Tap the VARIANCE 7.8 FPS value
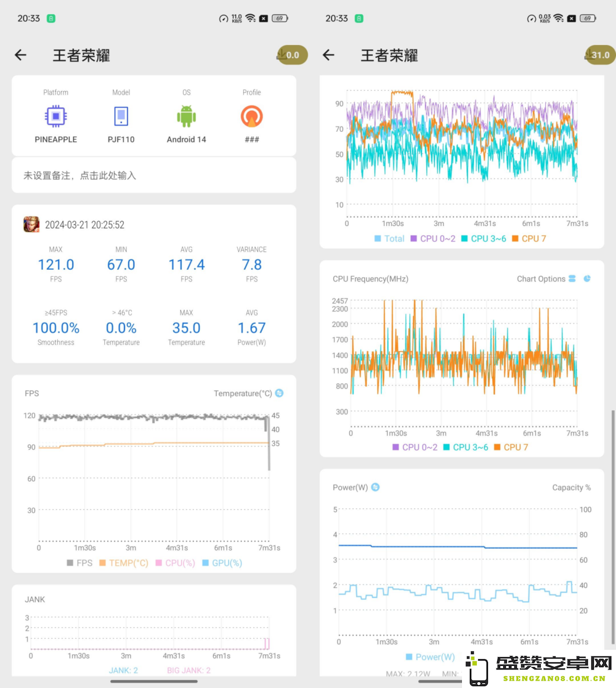616x688 pixels. [x=252, y=265]
